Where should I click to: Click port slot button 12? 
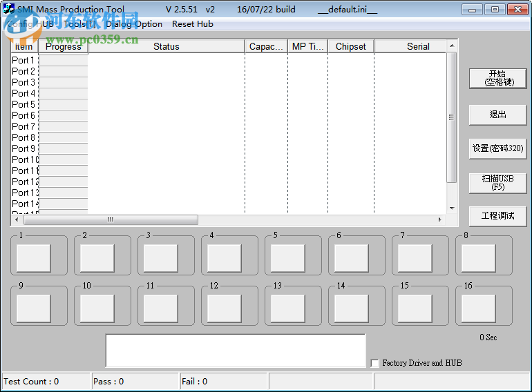coord(225,308)
